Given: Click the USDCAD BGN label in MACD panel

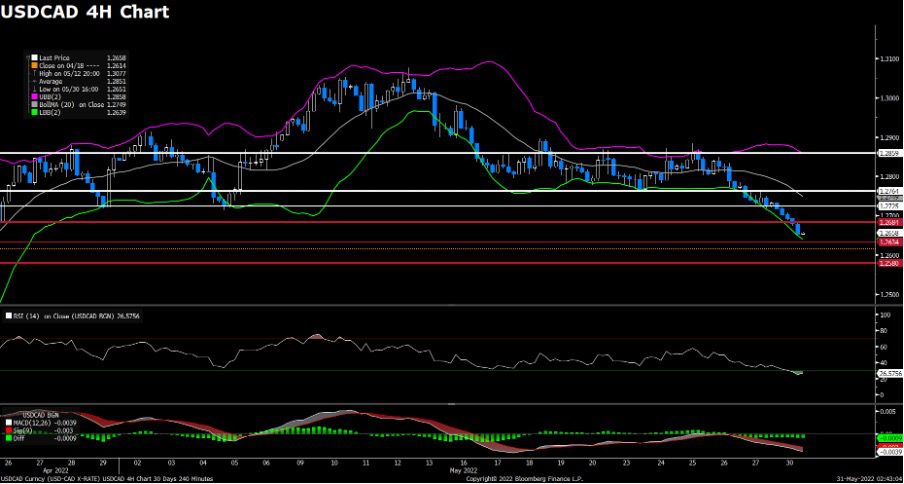Looking at the screenshot, I should pyautogui.click(x=39, y=415).
